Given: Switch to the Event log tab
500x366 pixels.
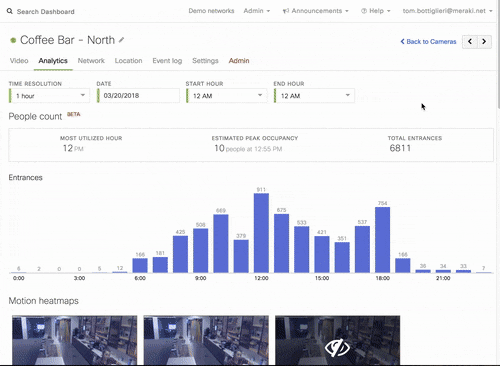Looking at the screenshot, I should tap(167, 61).
